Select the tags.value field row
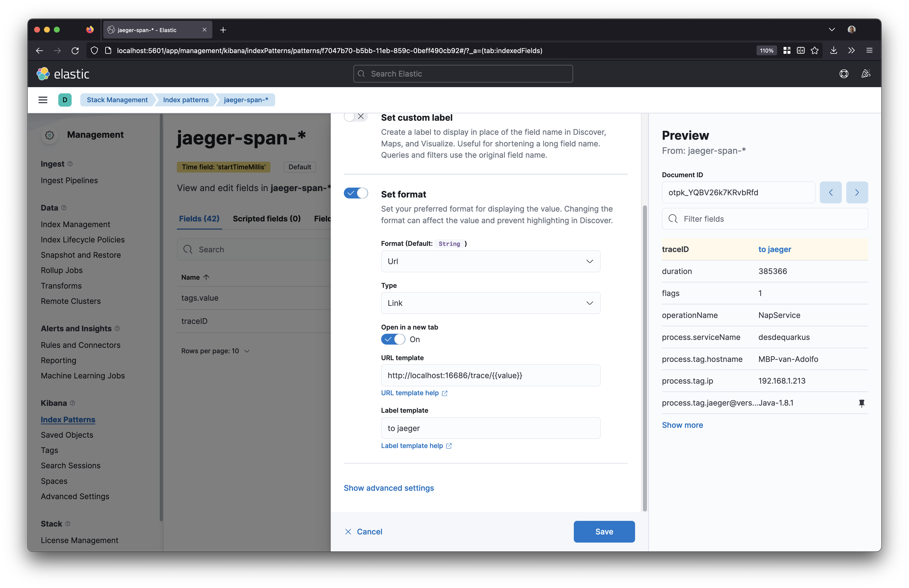909x588 pixels. [x=254, y=298]
